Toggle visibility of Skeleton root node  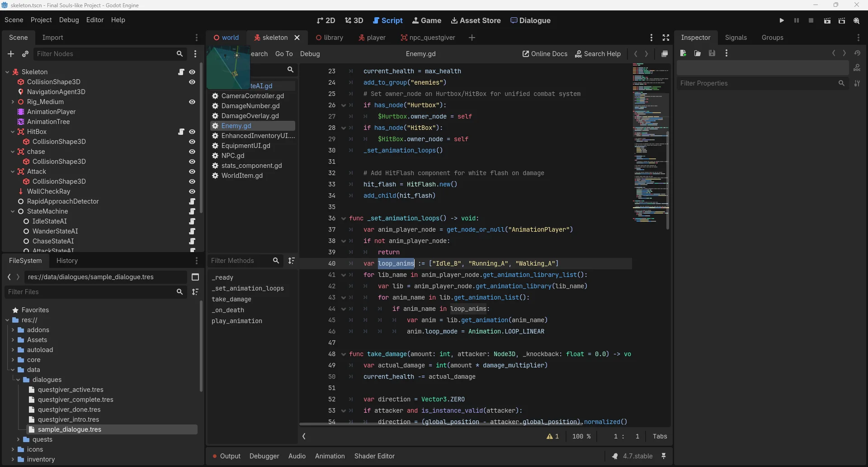pos(192,72)
